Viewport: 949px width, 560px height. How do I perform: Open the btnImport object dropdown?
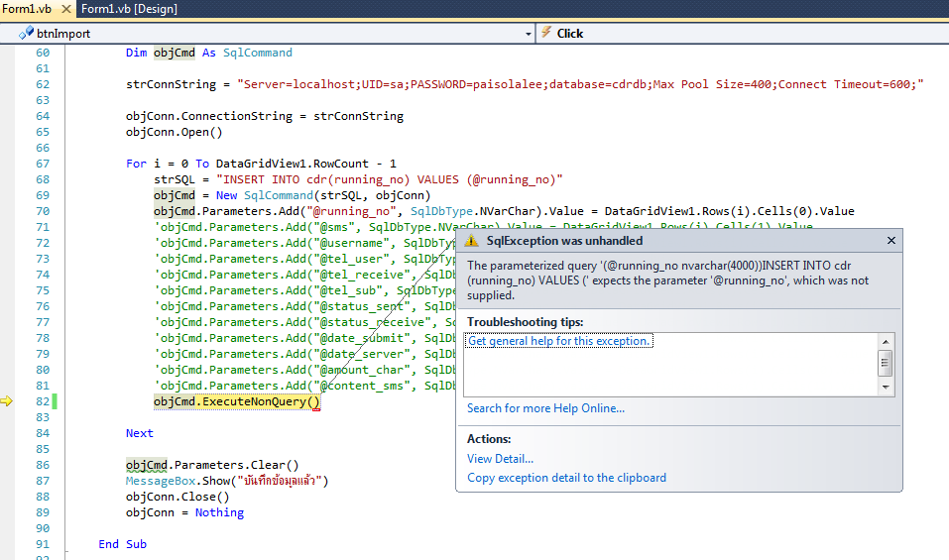coord(528,33)
